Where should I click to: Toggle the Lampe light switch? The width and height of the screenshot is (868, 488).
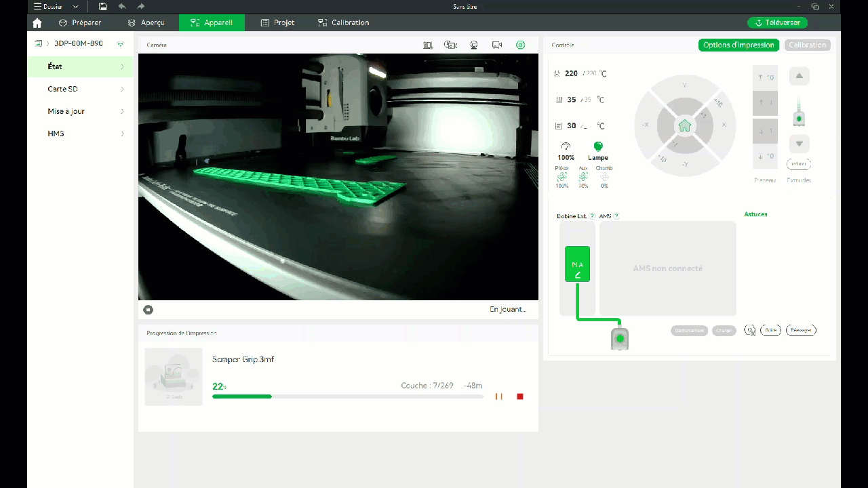pyautogui.click(x=598, y=150)
